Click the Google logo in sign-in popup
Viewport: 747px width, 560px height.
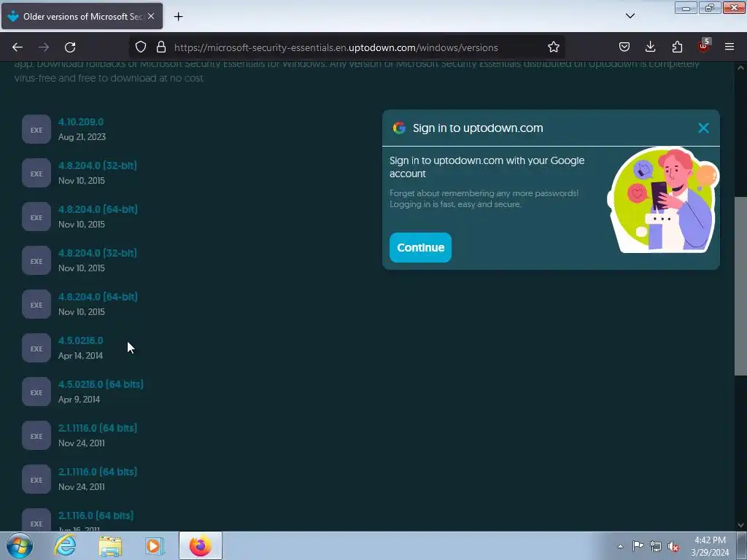click(x=399, y=128)
